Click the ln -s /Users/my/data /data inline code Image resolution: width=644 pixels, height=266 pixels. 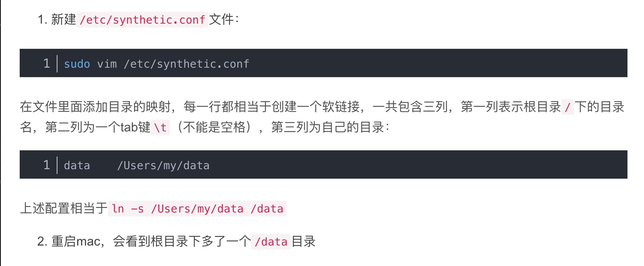pos(197,209)
